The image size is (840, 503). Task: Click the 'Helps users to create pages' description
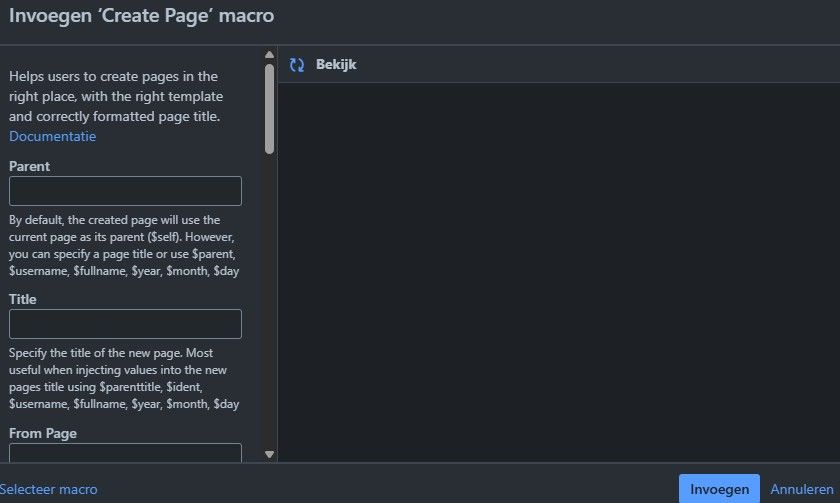116,96
